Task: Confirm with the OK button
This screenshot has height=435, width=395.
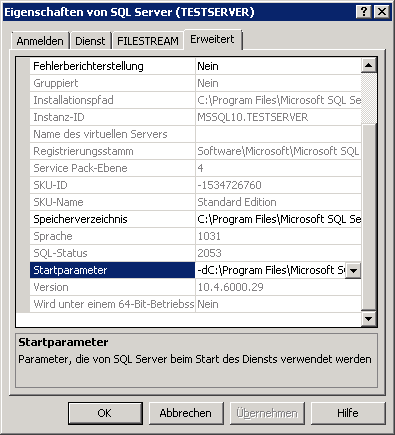Action: pos(105,413)
